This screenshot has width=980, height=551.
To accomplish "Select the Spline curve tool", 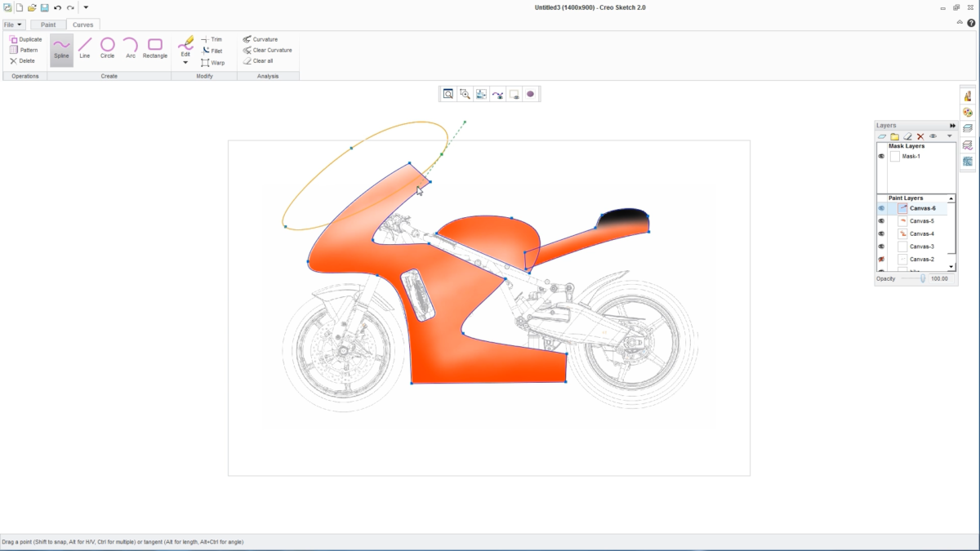I will [x=61, y=49].
